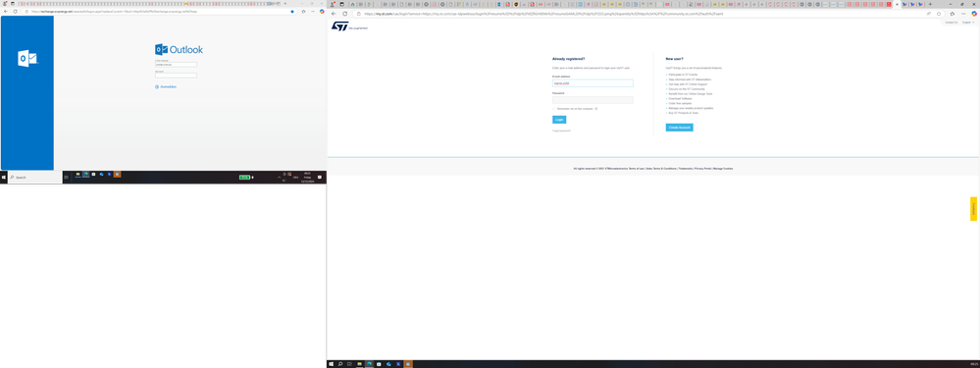Open the browser menu in the ST window
The image size is (980, 368).
tap(963, 13)
